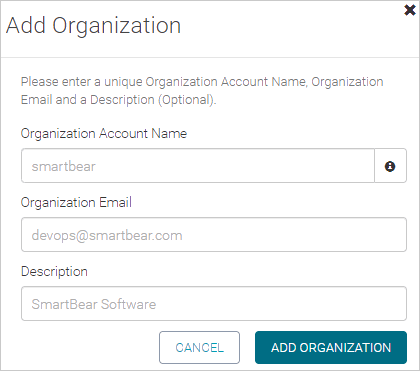Click into the Description input field

point(214,304)
